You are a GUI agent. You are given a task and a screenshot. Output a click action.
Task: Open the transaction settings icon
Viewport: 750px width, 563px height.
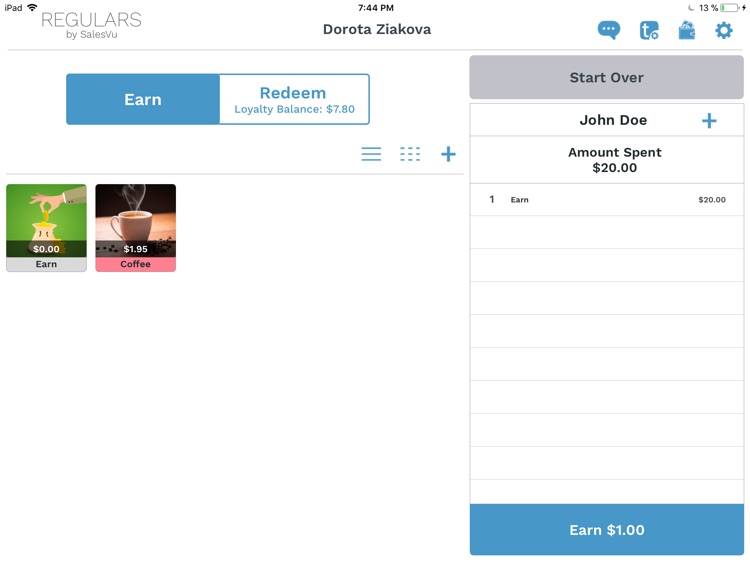pos(649,30)
